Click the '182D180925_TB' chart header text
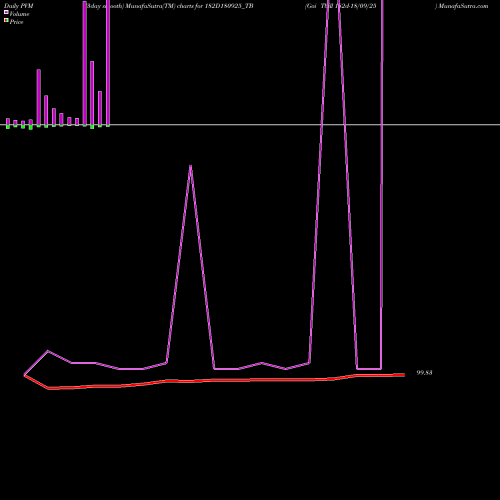 tap(229, 6)
